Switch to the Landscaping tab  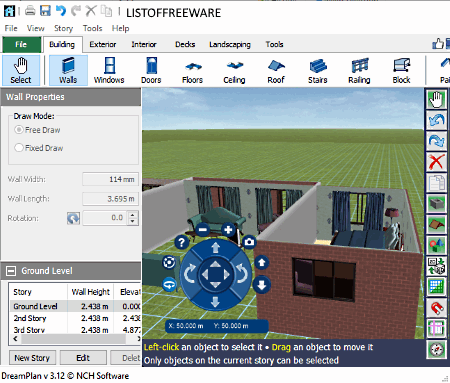(230, 44)
